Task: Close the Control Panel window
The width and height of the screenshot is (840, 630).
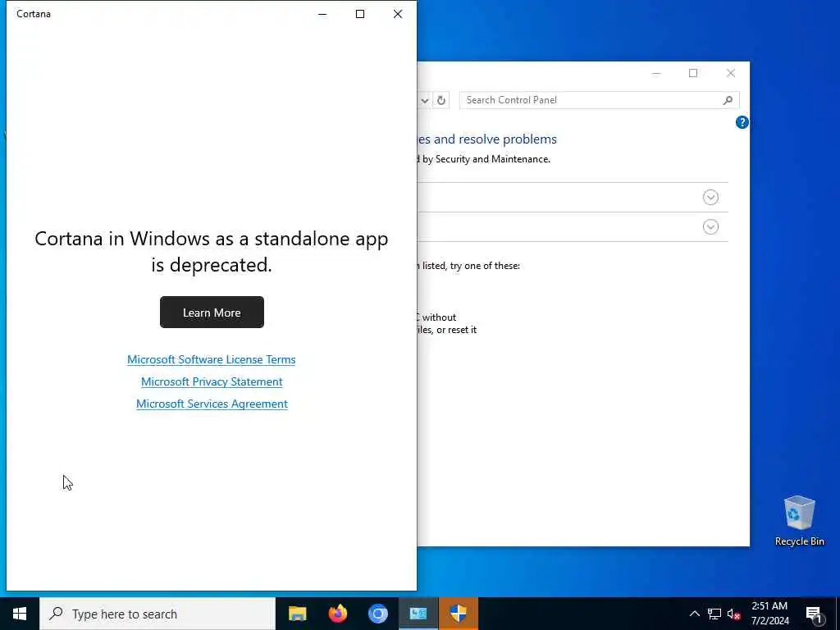Action: pos(731,73)
